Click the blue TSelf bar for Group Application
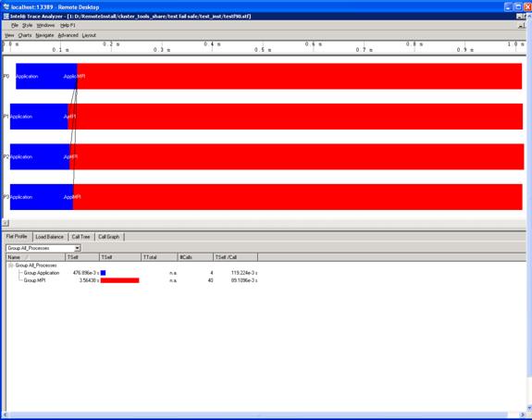The height and width of the screenshot is (420, 532). [x=103, y=273]
